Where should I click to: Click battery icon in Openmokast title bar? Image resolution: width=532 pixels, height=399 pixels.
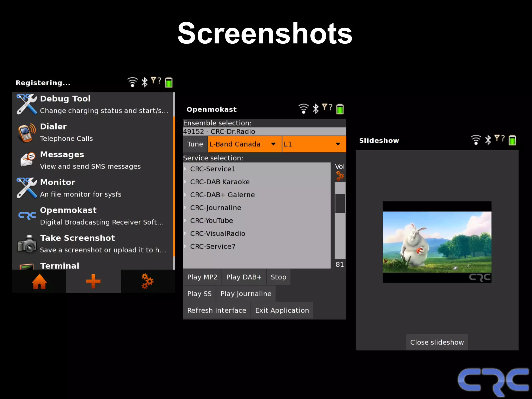pos(340,109)
